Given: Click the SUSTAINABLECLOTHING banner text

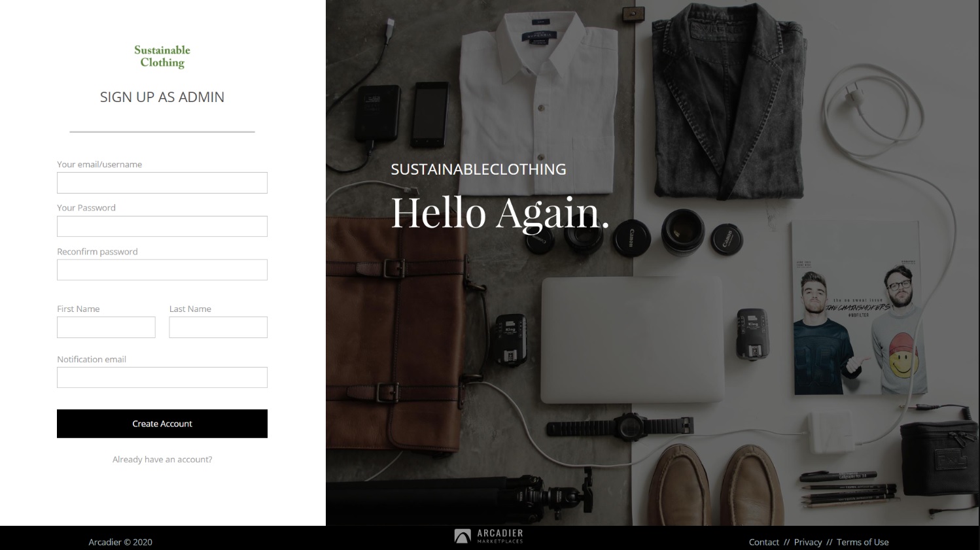Looking at the screenshot, I should pyautogui.click(x=478, y=169).
